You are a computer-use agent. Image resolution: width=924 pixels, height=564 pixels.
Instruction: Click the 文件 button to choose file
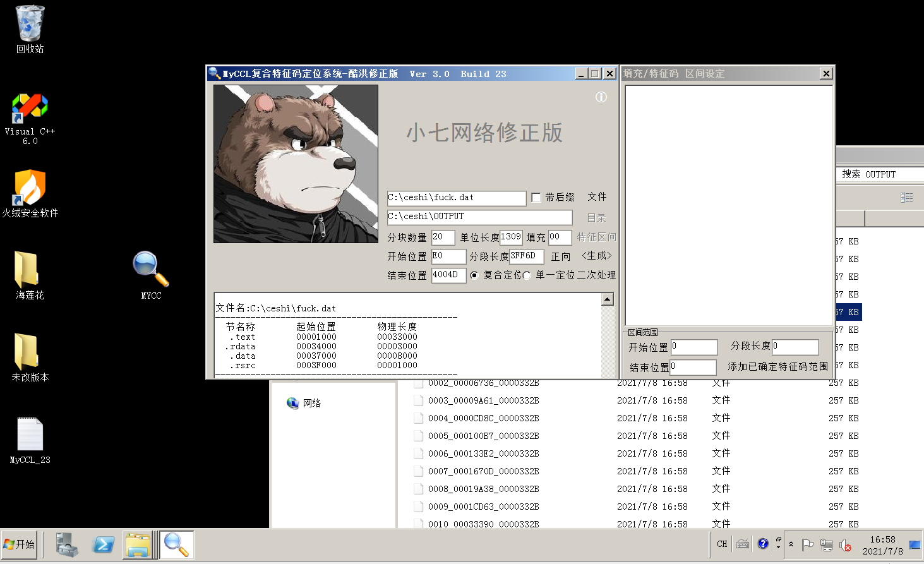(597, 197)
